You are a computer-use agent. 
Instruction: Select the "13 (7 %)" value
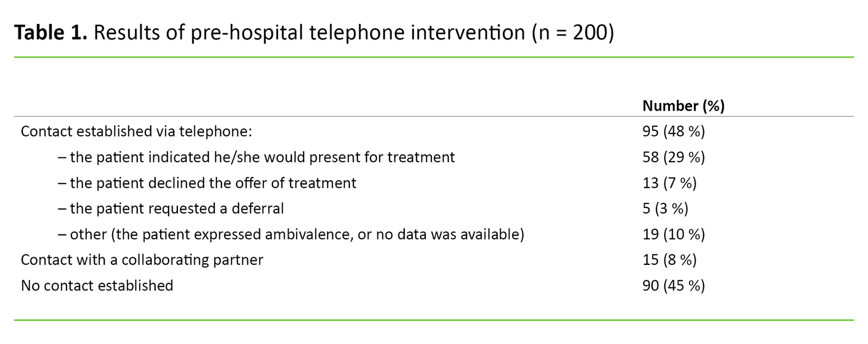click(669, 183)
